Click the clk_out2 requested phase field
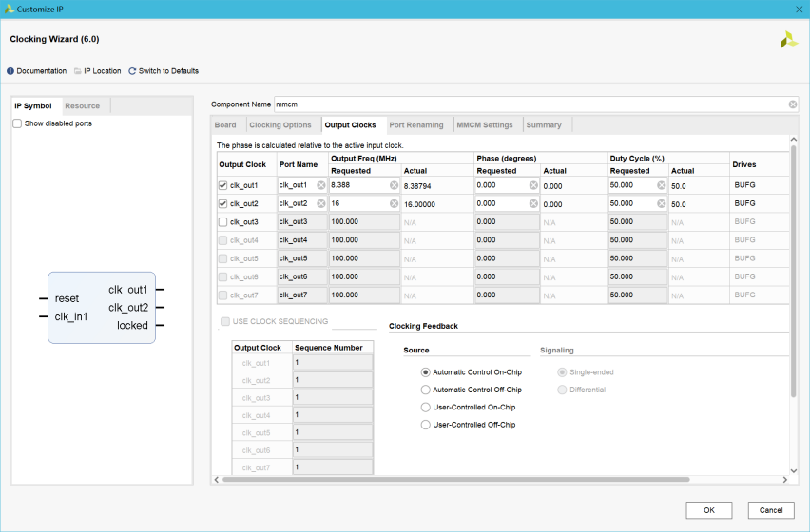Viewport: 810px width, 532px height. click(507, 204)
